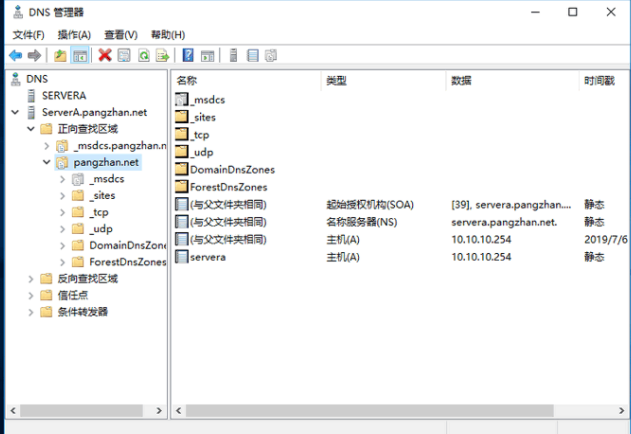Click the blue Back arrow in toolbar
631x434 pixels.
(x=16, y=55)
